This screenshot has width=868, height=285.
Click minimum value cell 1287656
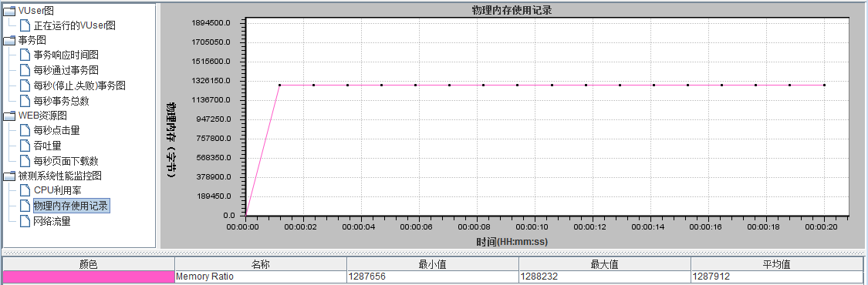[x=432, y=277]
